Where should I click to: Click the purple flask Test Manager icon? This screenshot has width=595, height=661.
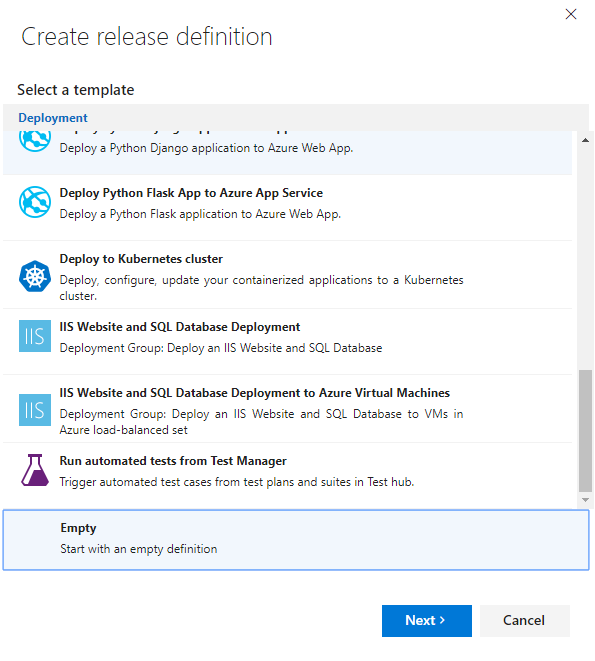pos(35,470)
